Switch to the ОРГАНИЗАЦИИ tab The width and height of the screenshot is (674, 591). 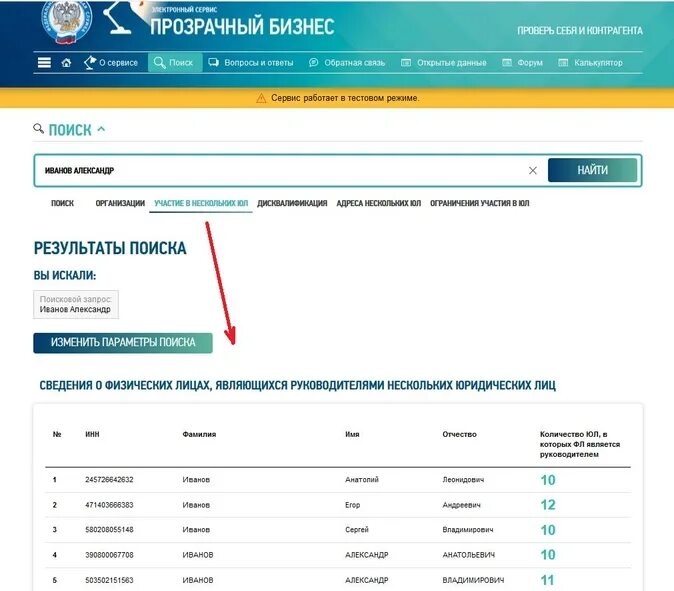tap(120, 203)
